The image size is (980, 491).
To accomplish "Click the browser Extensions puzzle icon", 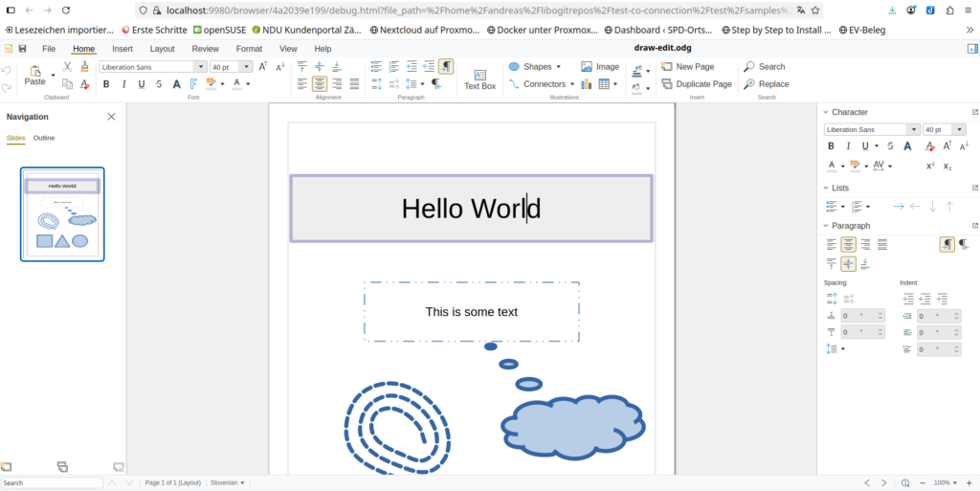I will tap(950, 10).
